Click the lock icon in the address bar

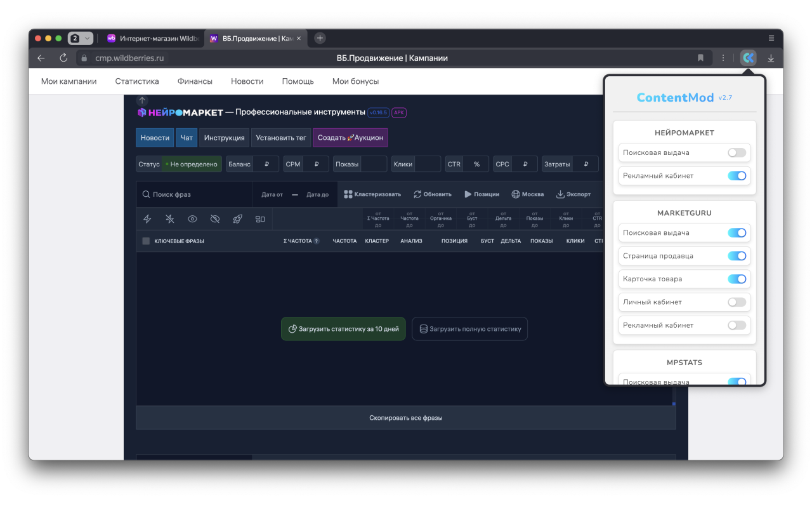(x=84, y=58)
